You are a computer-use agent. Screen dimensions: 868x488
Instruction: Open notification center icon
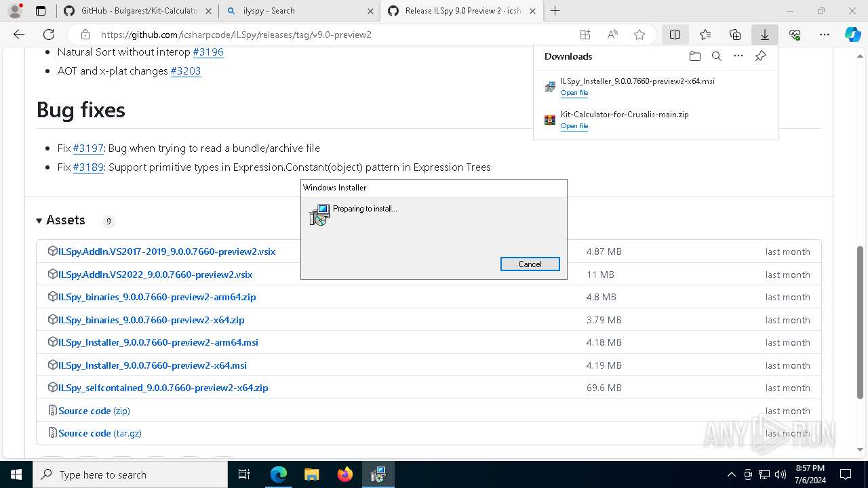[846, 474]
